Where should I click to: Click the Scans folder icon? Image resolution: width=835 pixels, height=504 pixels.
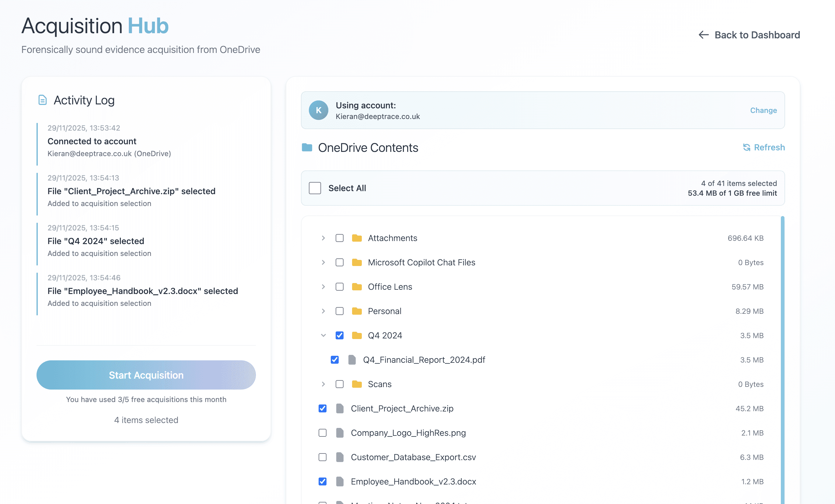coord(357,384)
